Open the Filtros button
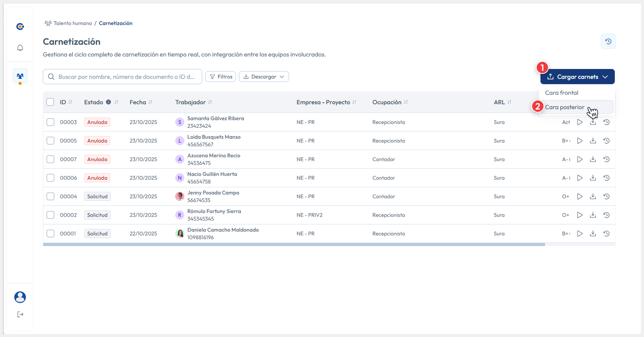This screenshot has width=644, height=337. point(220,77)
